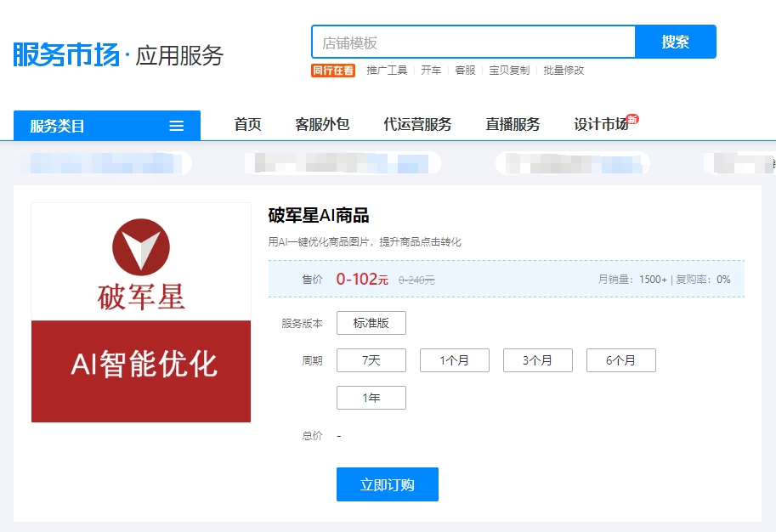Open the 设计市场 tab
The width and height of the screenshot is (776, 532).
(601, 124)
